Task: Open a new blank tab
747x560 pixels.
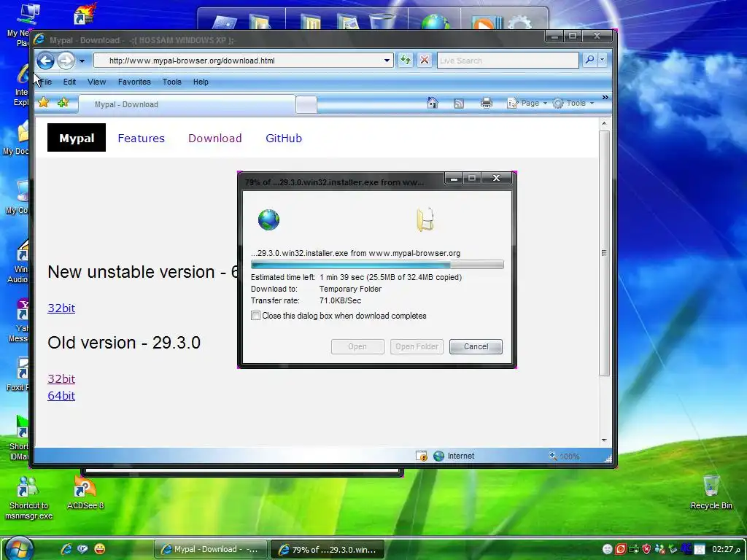Action: [306, 104]
